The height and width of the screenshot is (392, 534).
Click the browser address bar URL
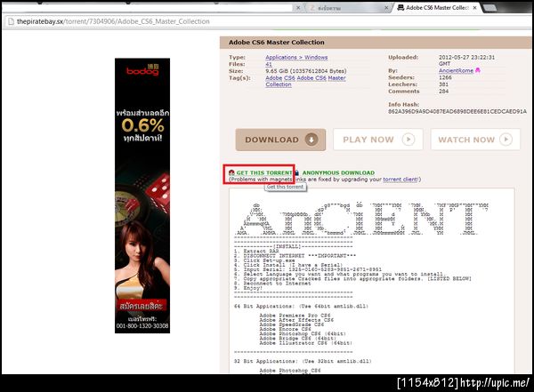click(x=113, y=21)
